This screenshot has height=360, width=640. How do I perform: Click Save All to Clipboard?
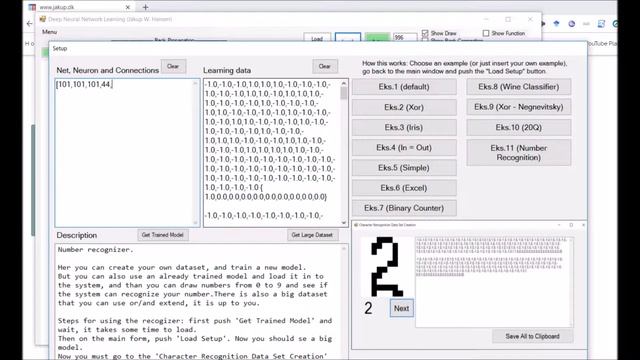pos(533,336)
